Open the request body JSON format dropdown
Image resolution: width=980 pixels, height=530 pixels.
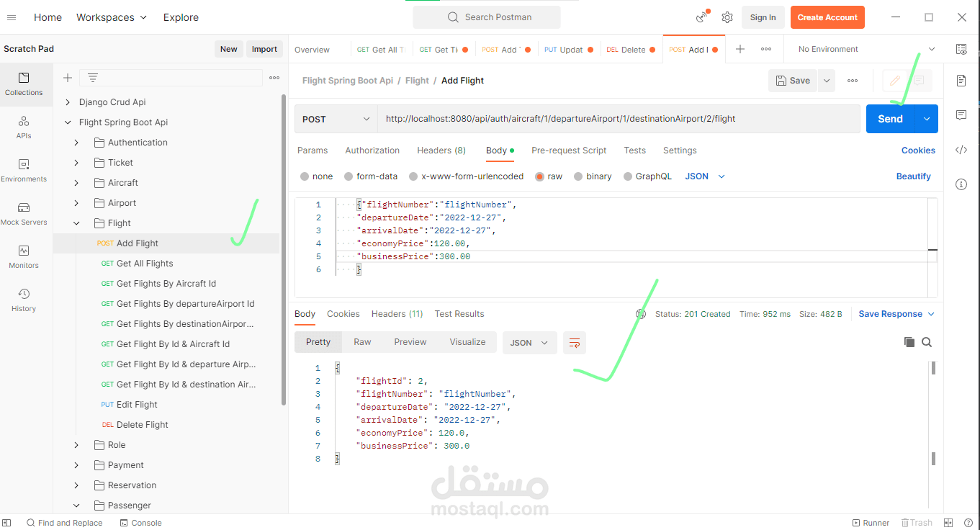pos(705,176)
